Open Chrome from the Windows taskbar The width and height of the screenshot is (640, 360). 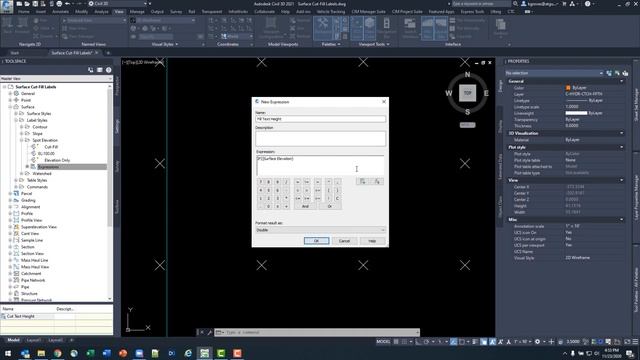(x=58, y=353)
